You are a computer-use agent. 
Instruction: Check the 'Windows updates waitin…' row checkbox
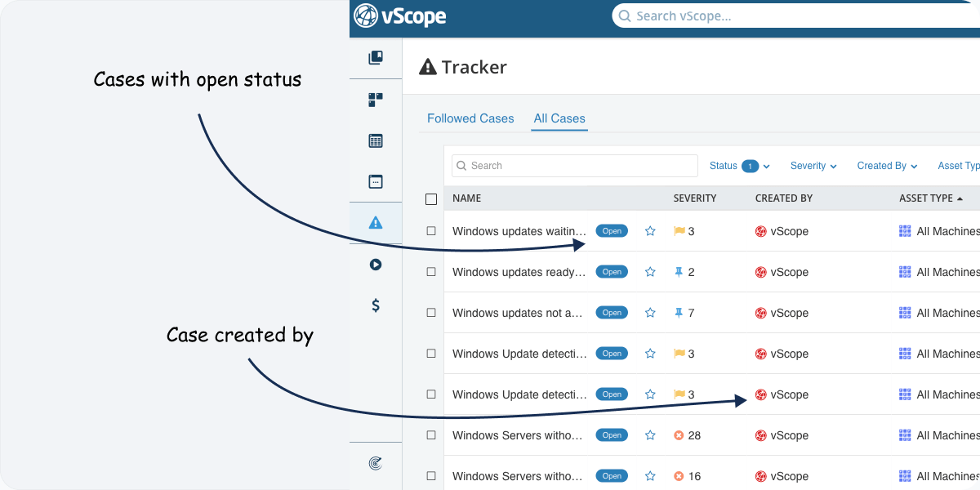tap(431, 231)
